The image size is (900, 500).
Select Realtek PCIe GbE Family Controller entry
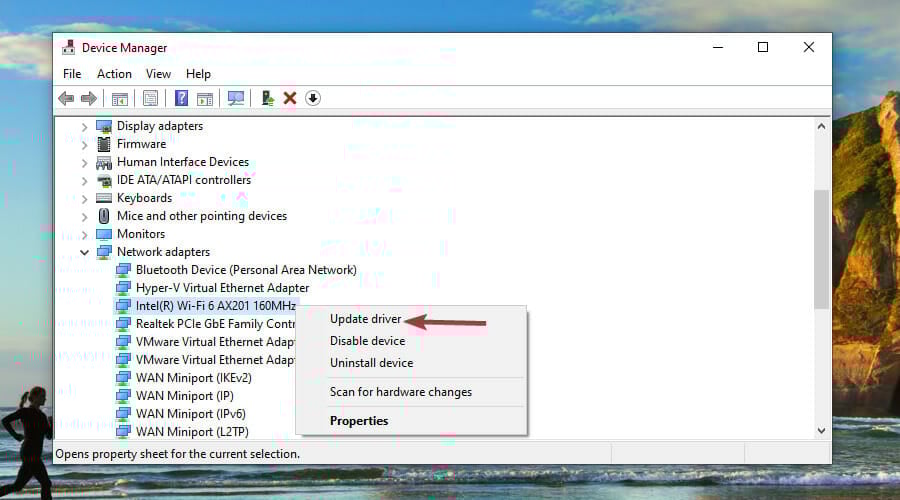[215, 324]
